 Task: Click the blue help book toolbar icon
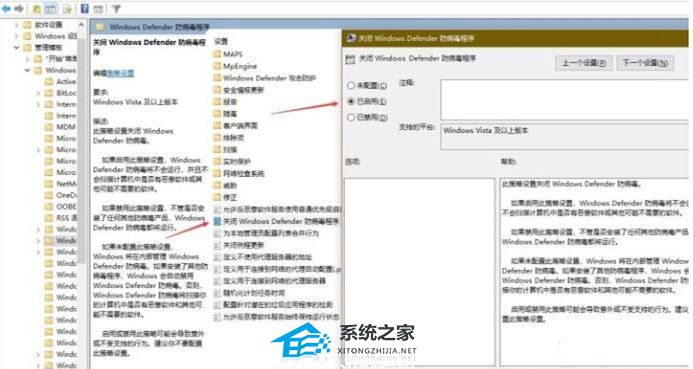[x=84, y=8]
